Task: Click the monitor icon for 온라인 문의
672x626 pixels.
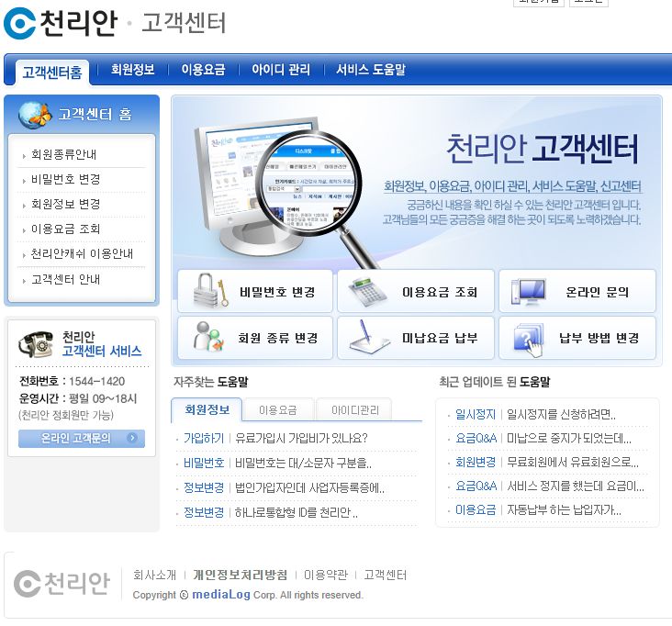Action: (529, 291)
